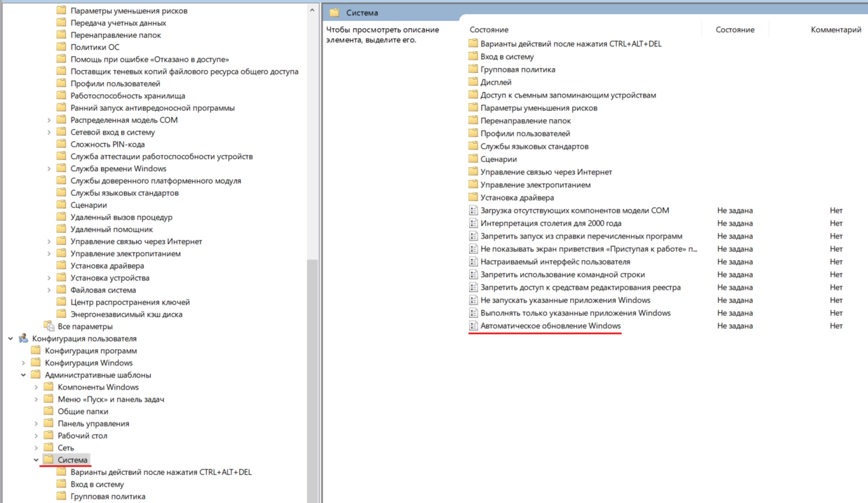Viewport: 868px width, 503px height.
Task: Click the left pane scrollbar up arrow
Action: pos(313,11)
